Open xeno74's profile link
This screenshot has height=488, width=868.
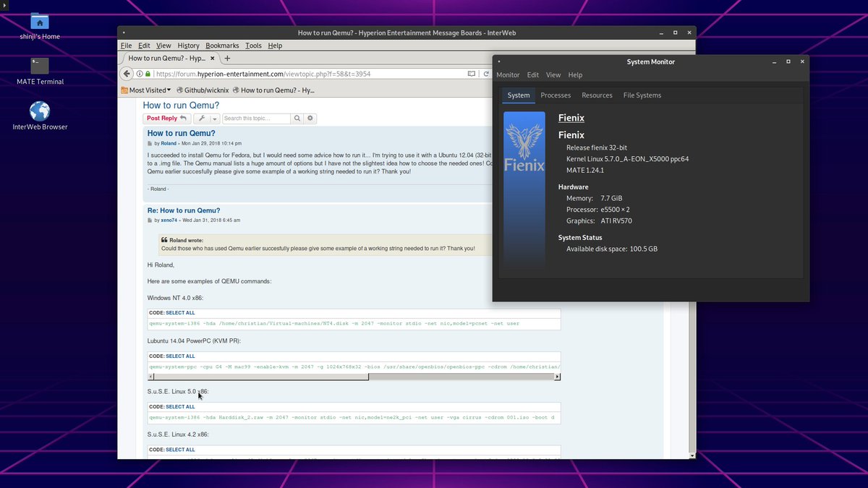[169, 220]
